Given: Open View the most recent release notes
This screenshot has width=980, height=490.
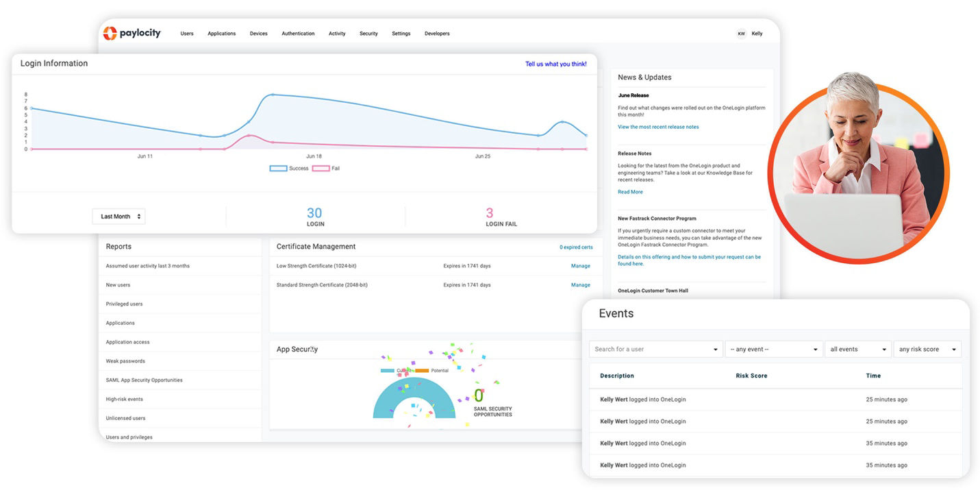Looking at the screenshot, I should coord(658,127).
